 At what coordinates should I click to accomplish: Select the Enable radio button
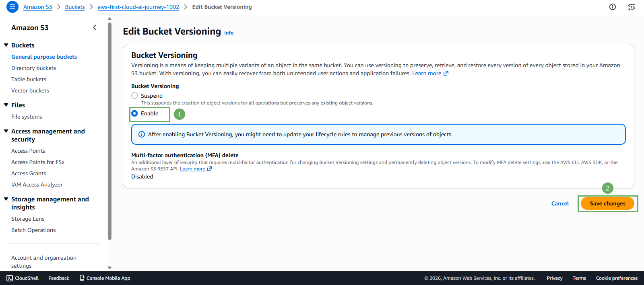pyautogui.click(x=134, y=113)
